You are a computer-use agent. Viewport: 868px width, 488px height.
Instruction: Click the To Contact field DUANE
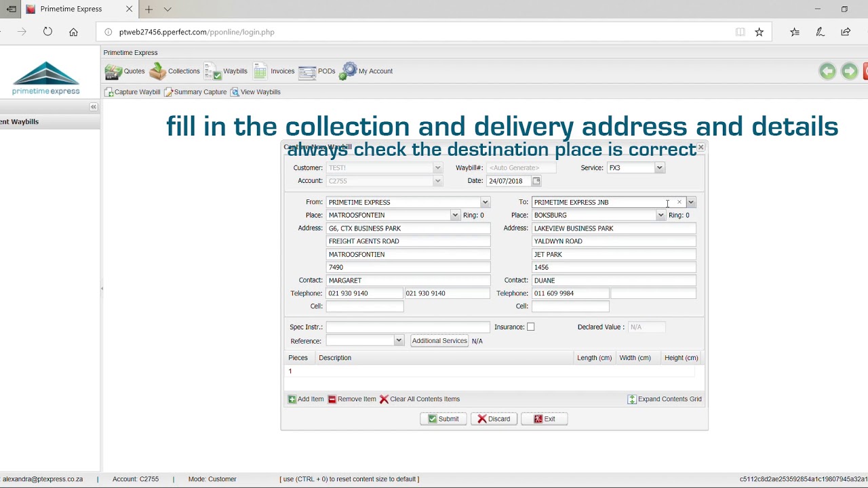point(614,281)
